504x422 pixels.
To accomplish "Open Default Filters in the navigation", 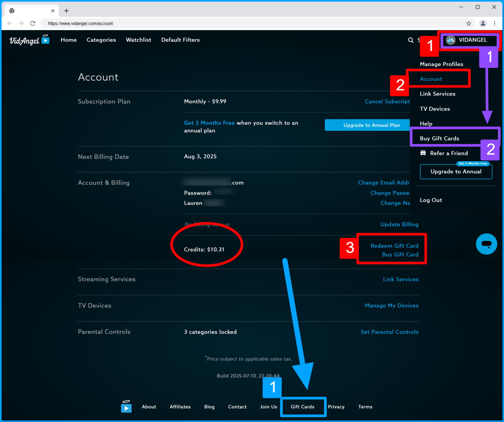I will pos(180,40).
